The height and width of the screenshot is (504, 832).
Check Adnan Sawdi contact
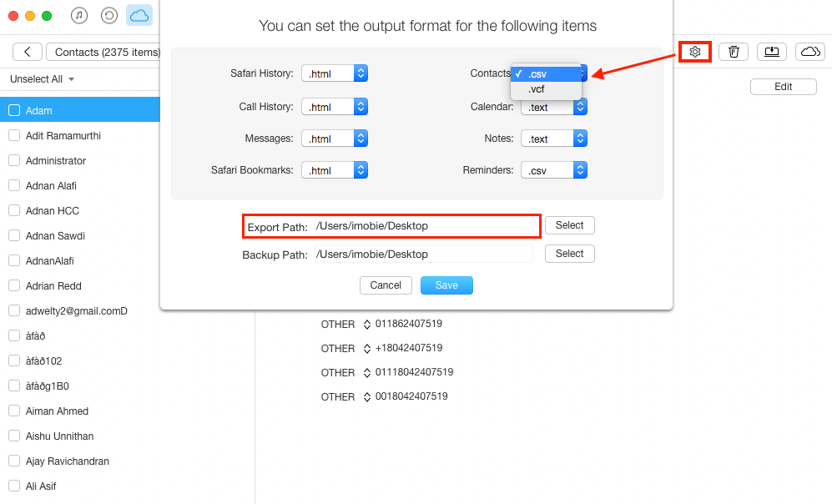14,235
